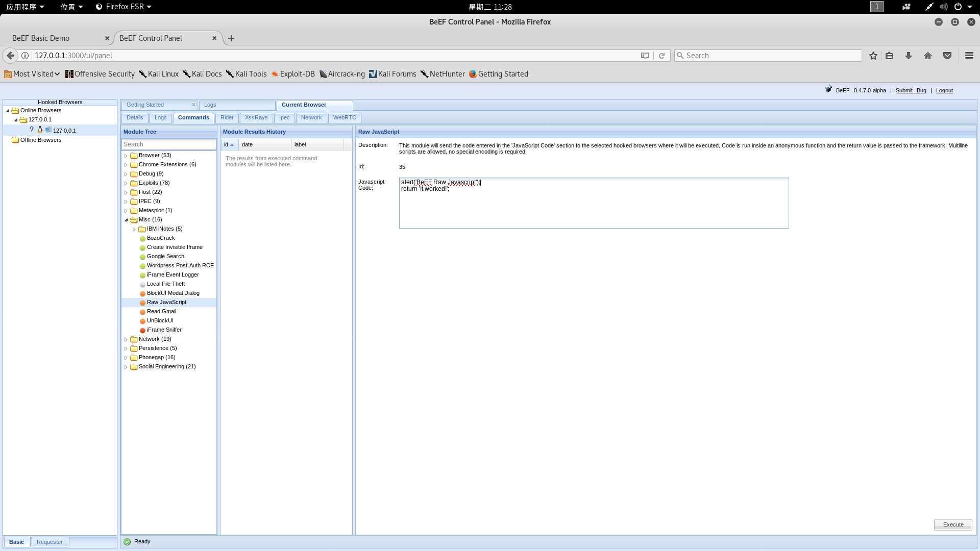The height and width of the screenshot is (551, 980).
Task: Select the iFrame Sniffer module
Action: click(164, 330)
